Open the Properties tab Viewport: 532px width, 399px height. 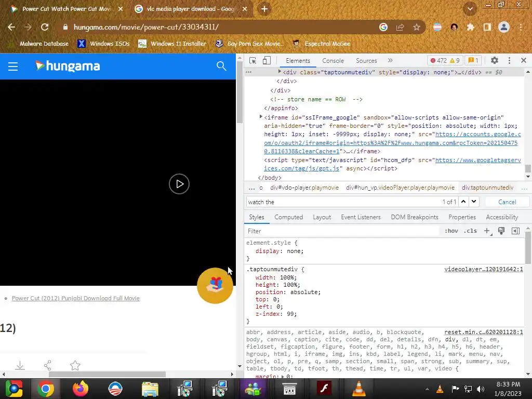coord(462,217)
